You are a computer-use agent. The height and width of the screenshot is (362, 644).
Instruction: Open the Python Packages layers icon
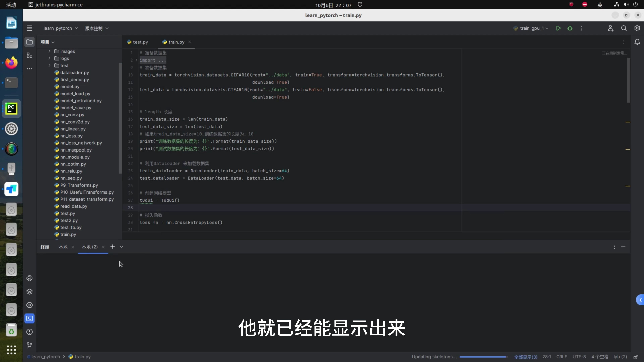[x=30, y=292]
